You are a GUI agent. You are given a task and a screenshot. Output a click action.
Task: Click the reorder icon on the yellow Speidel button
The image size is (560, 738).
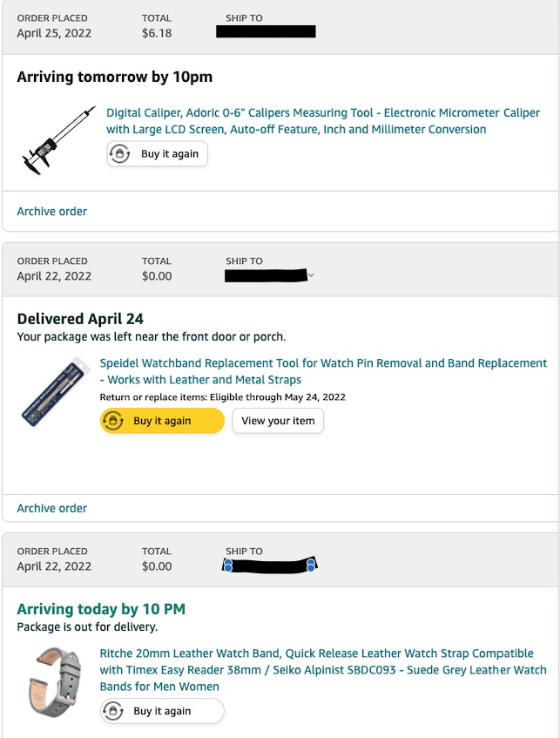112,421
